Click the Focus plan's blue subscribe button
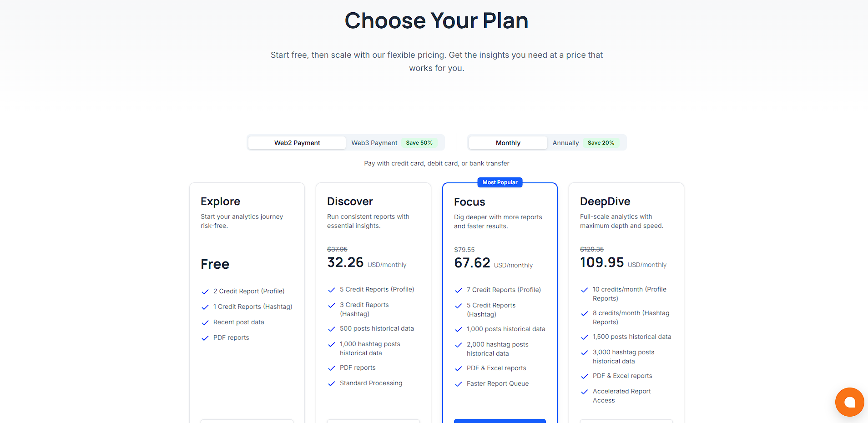The image size is (868, 423). click(x=500, y=422)
